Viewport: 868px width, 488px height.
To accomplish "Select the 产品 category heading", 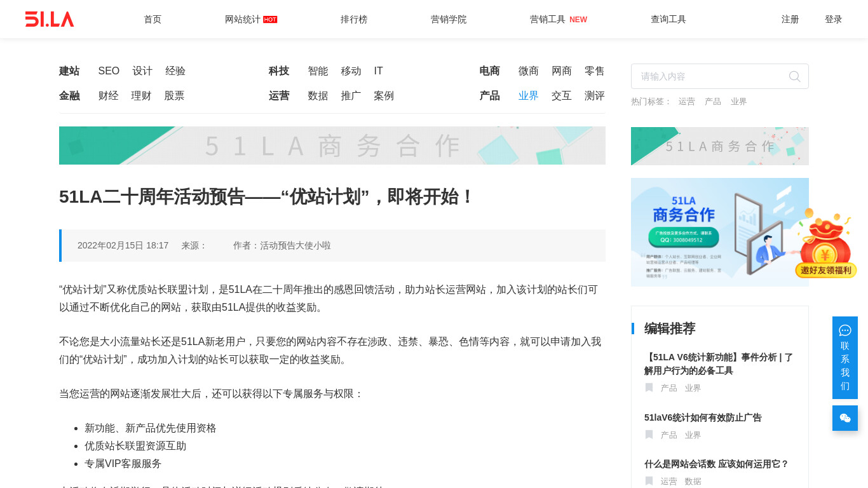I will click(490, 96).
